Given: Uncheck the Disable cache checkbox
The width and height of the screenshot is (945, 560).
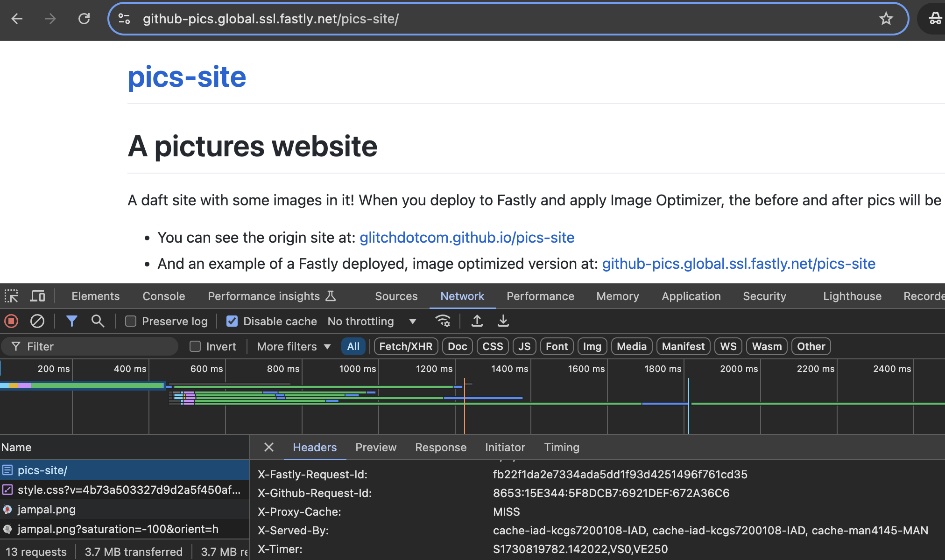Looking at the screenshot, I should click(x=232, y=321).
